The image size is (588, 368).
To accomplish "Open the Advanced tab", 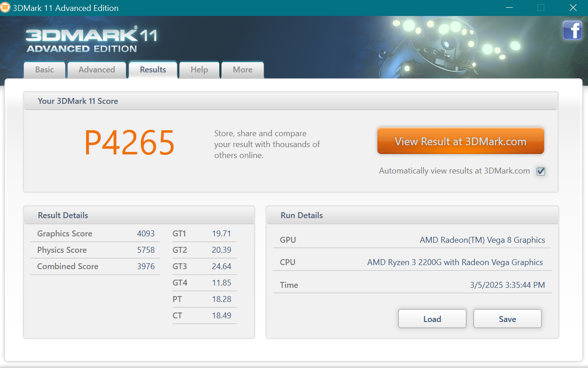I will tap(97, 70).
